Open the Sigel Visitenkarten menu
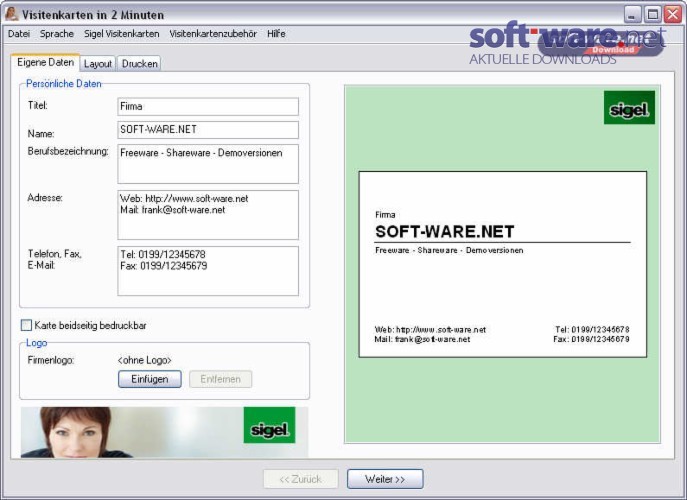 click(121, 34)
